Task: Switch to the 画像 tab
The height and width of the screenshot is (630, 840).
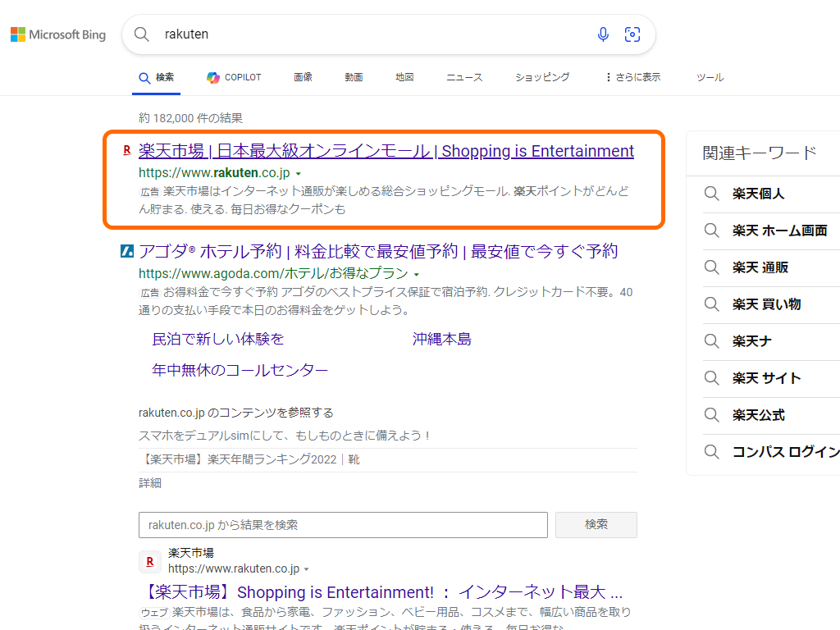Action: tap(303, 77)
